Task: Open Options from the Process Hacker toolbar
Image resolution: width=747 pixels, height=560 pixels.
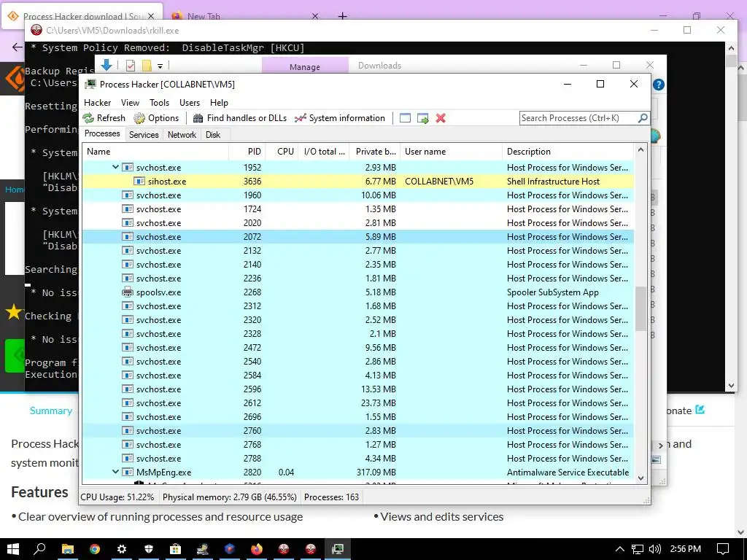Action: click(156, 118)
